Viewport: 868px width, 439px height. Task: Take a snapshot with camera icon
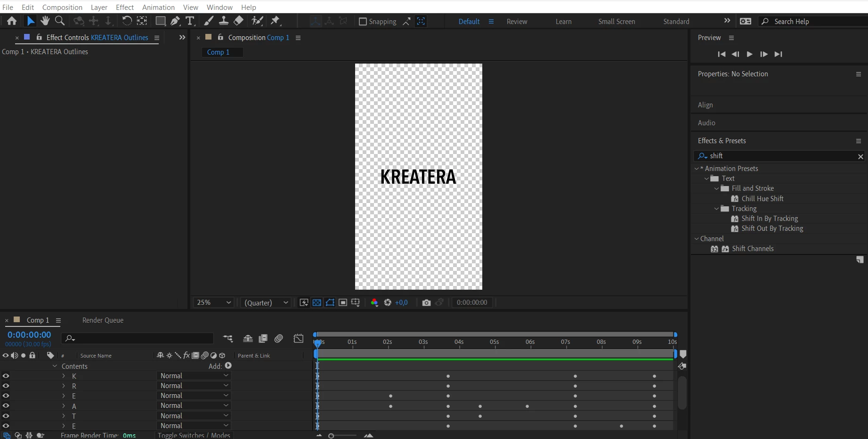[x=426, y=302]
